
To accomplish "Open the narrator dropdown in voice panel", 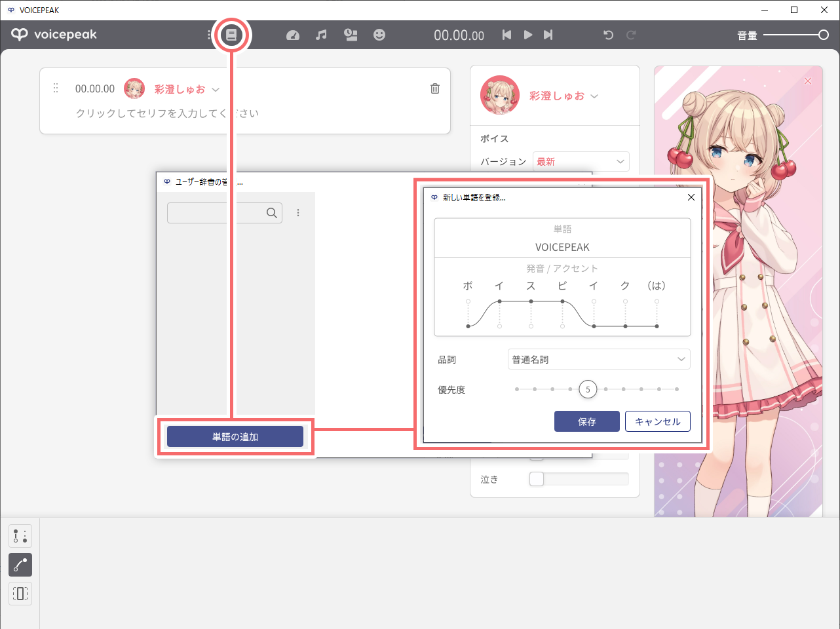I will click(563, 96).
